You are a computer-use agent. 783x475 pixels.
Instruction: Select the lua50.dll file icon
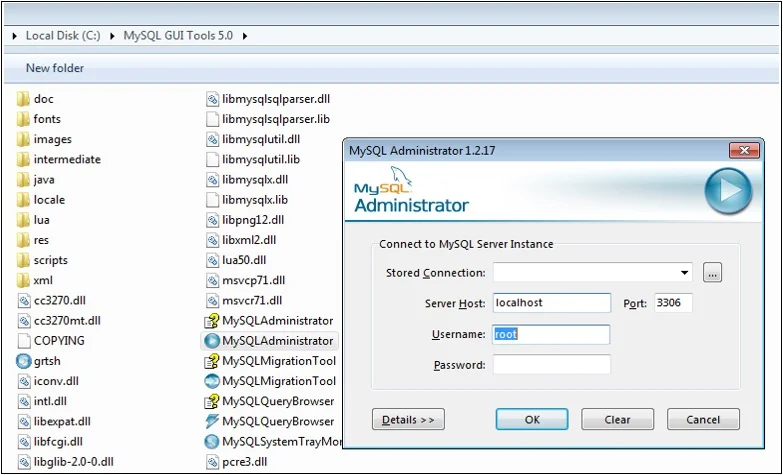click(212, 260)
